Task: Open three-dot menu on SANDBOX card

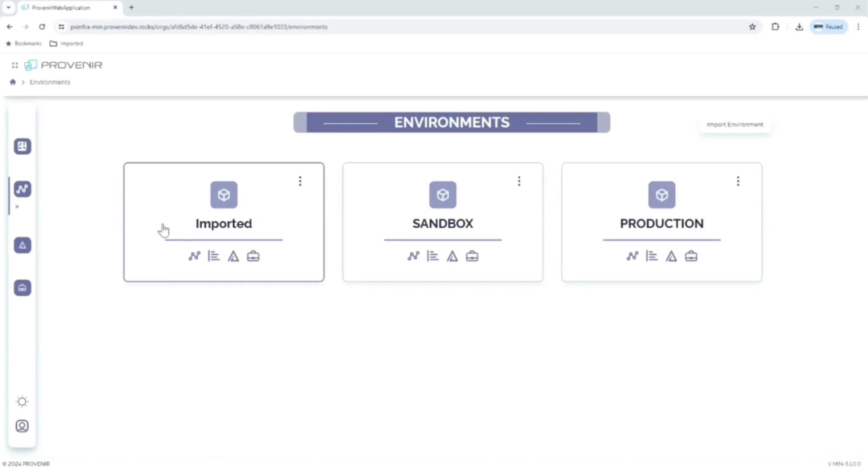Action: pos(519,181)
